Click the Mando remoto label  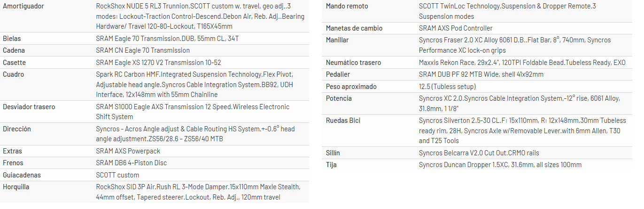(347, 7)
